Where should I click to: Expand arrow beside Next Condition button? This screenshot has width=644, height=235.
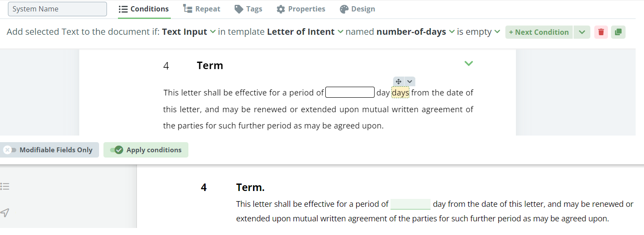pyautogui.click(x=582, y=32)
